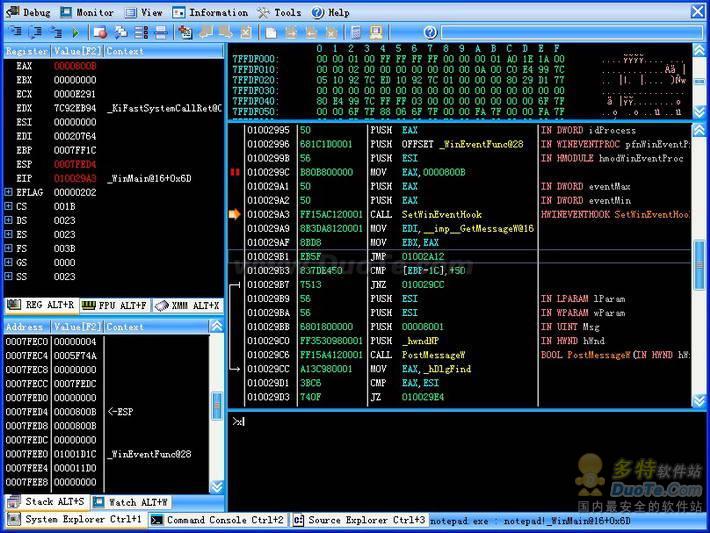
Task: Click the list-with-dots view toolbar icon
Action: 141,32
